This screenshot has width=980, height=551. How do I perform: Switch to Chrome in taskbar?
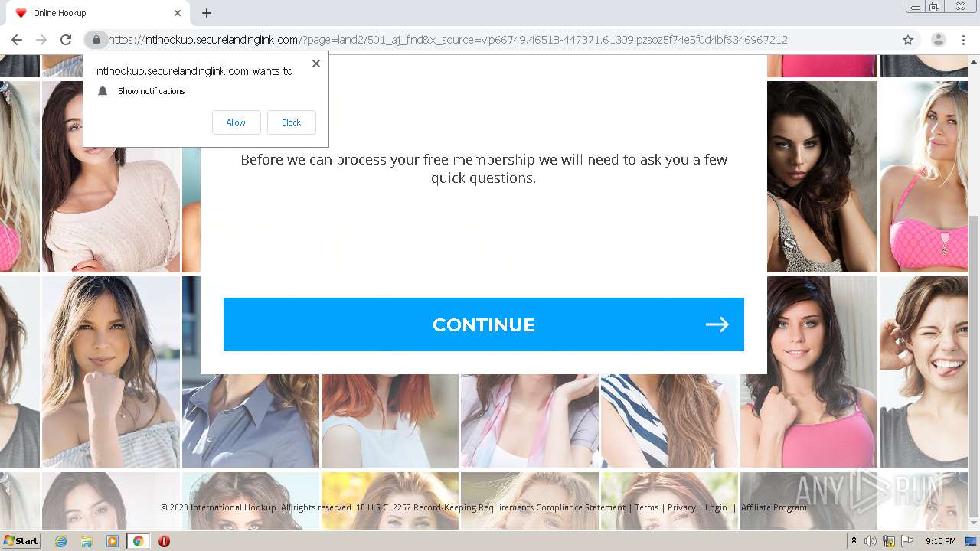point(138,541)
